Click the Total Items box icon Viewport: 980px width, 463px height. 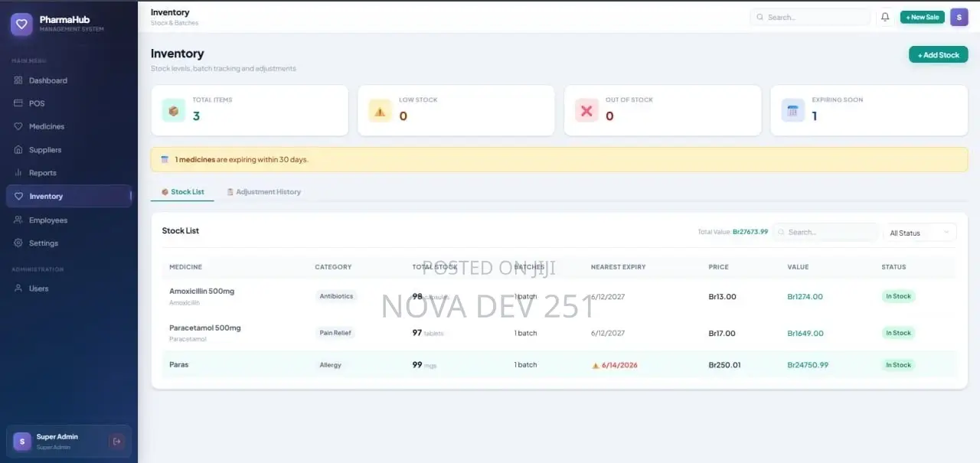pos(174,110)
